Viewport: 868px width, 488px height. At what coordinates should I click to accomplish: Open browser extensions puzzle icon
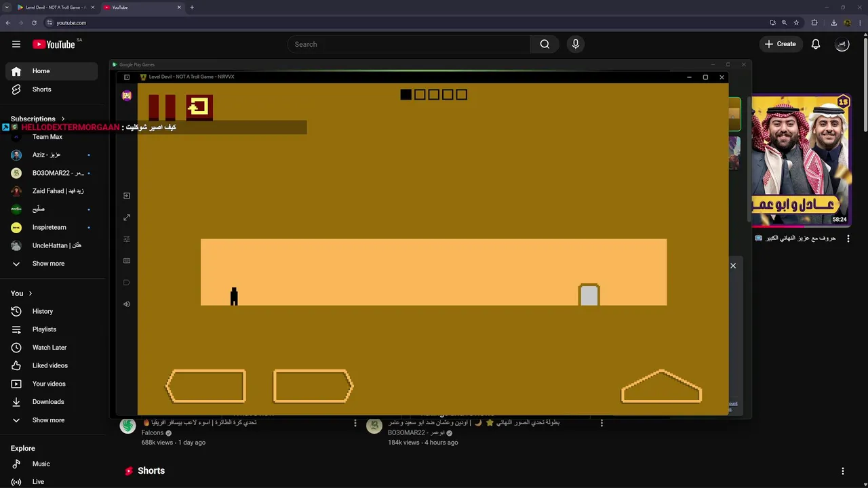point(814,23)
